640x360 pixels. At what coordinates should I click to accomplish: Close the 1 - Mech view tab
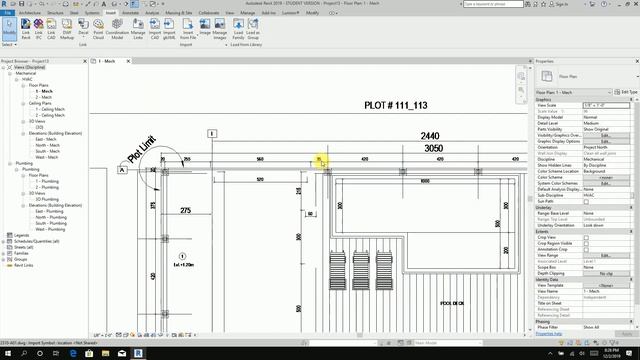point(128,61)
